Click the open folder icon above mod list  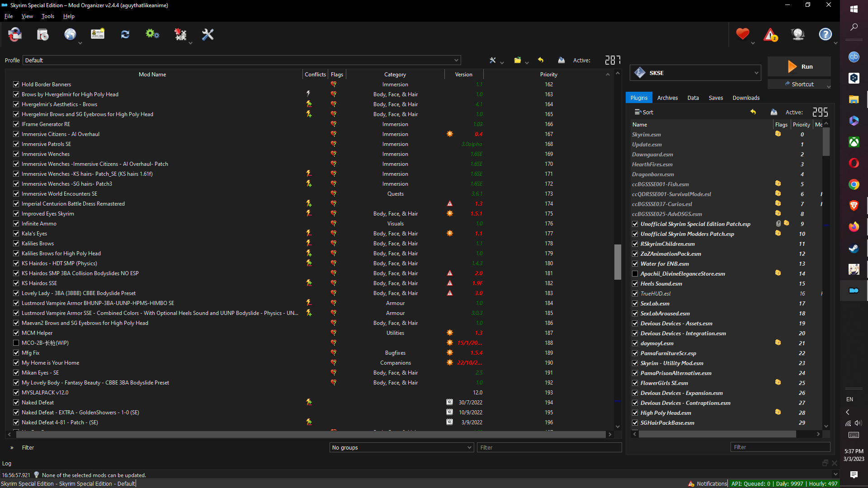click(517, 60)
